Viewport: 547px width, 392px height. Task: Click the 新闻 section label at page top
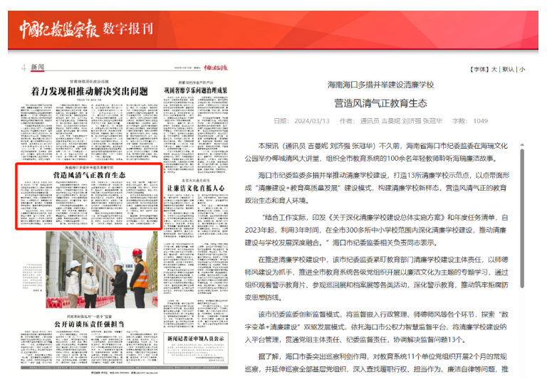[x=38, y=67]
